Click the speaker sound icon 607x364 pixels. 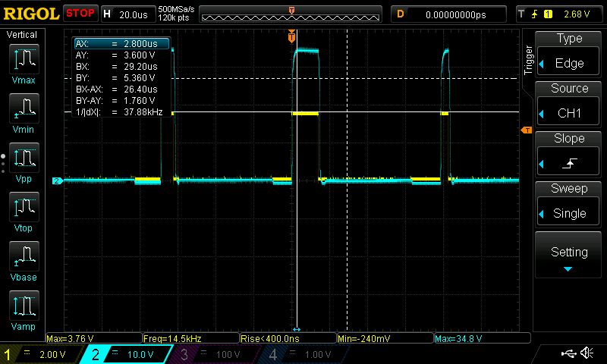pos(587,353)
